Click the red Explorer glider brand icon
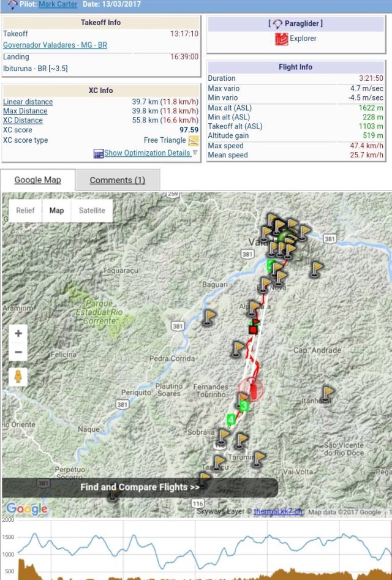The height and width of the screenshot is (580, 392). pos(281,39)
